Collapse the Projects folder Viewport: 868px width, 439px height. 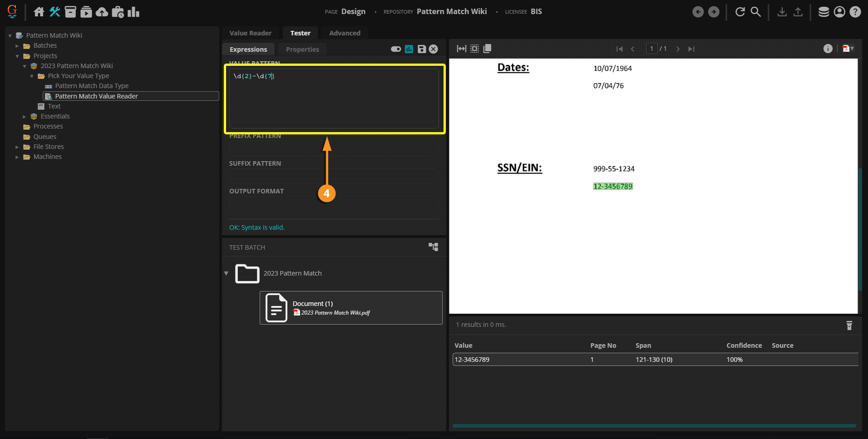pos(17,56)
